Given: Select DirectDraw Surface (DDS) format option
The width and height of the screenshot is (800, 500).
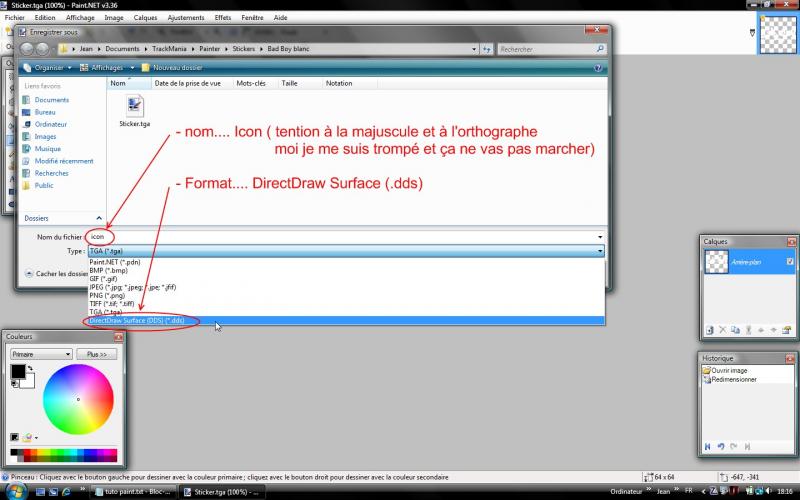Looking at the screenshot, I should 346,320.
